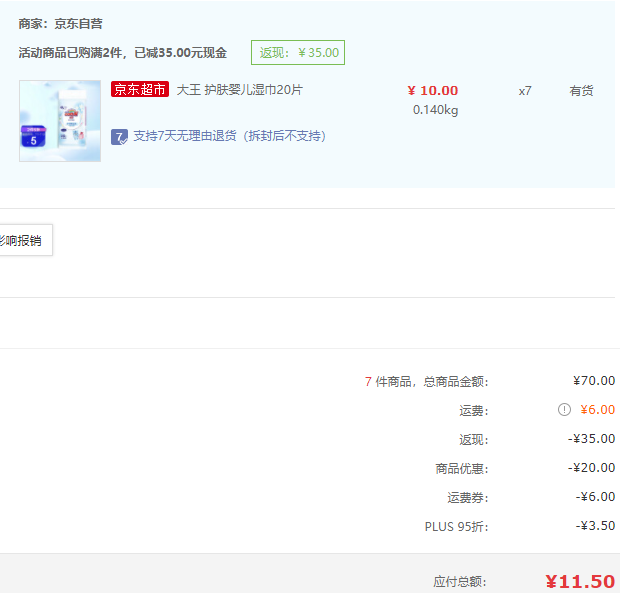This screenshot has height=593, width=620.
Task: Click the shipping fee info icon
Action: pyautogui.click(x=564, y=410)
